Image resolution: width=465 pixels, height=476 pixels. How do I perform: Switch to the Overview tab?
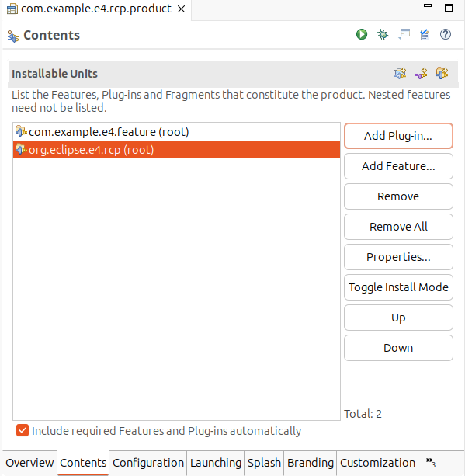[29, 463]
